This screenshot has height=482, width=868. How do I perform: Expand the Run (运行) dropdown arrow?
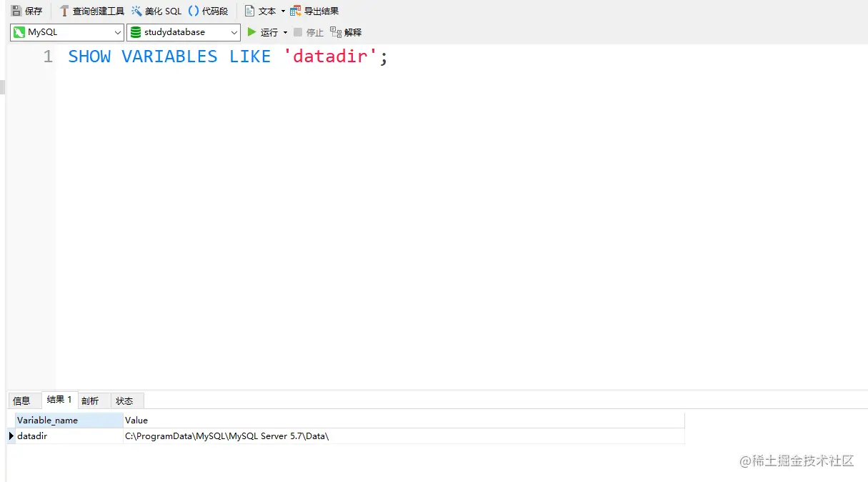[x=285, y=33]
